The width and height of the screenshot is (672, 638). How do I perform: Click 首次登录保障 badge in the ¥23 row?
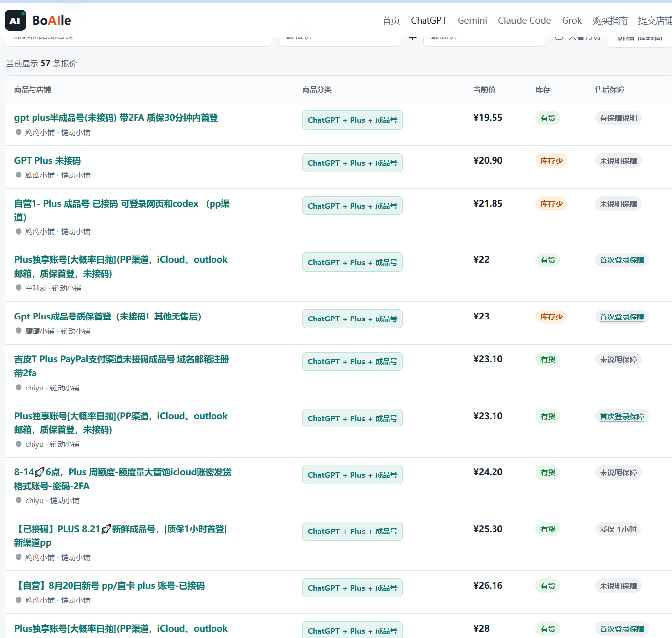(x=622, y=317)
